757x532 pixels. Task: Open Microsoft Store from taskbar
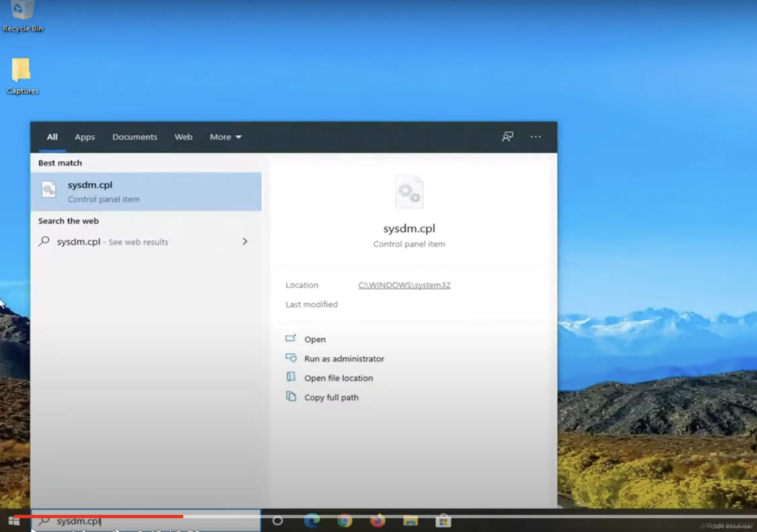[443, 521]
